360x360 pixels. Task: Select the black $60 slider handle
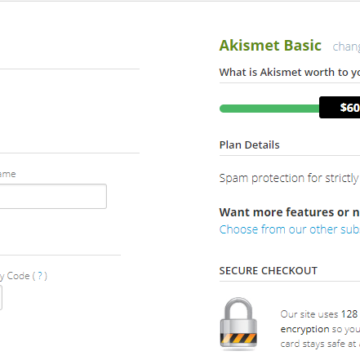340,107
